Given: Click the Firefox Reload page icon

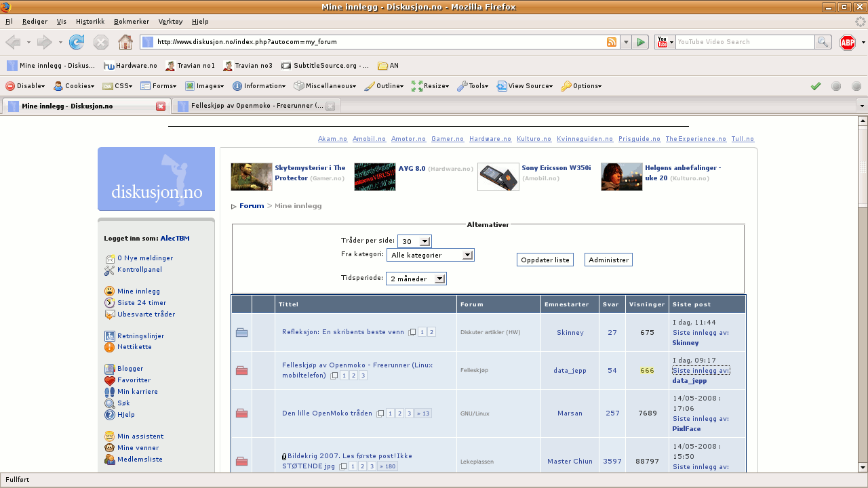Looking at the screenshot, I should coord(77,43).
